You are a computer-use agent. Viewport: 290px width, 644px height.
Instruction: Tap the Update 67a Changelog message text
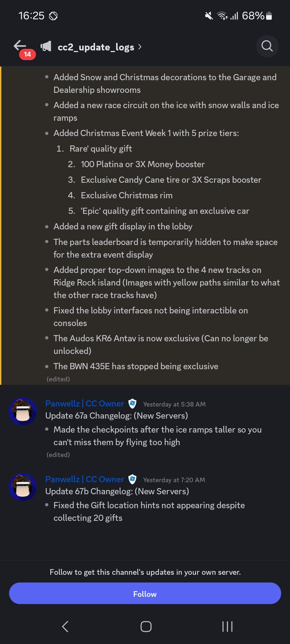point(117,416)
